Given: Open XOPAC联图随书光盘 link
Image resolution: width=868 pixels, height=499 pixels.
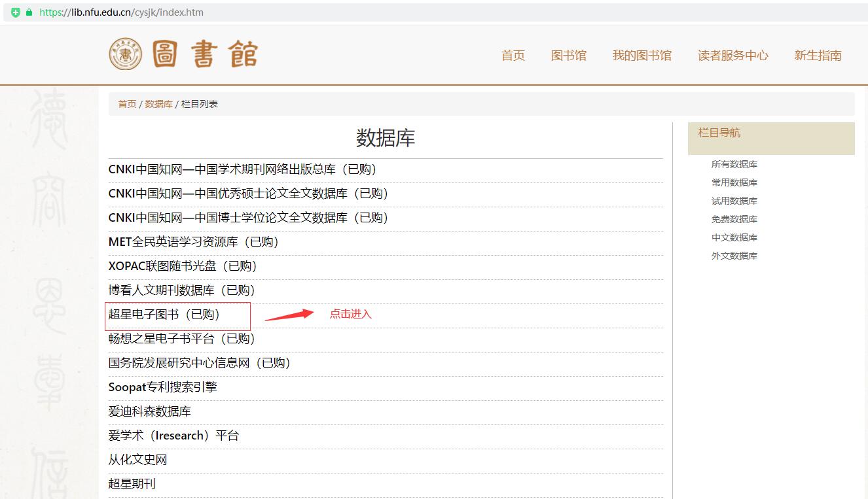Looking at the screenshot, I should pyautogui.click(x=183, y=266).
